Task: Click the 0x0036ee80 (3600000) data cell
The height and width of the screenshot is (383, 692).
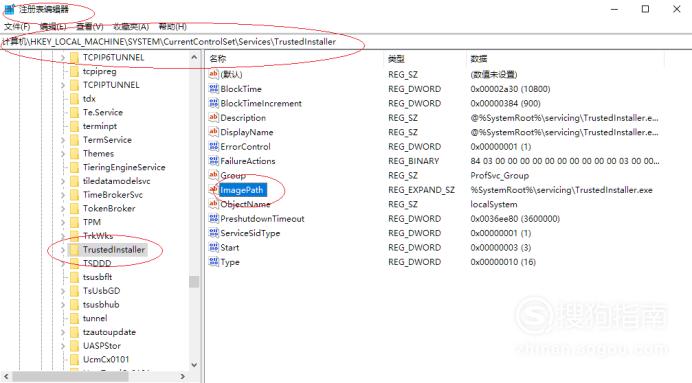Action: pyautogui.click(x=515, y=218)
